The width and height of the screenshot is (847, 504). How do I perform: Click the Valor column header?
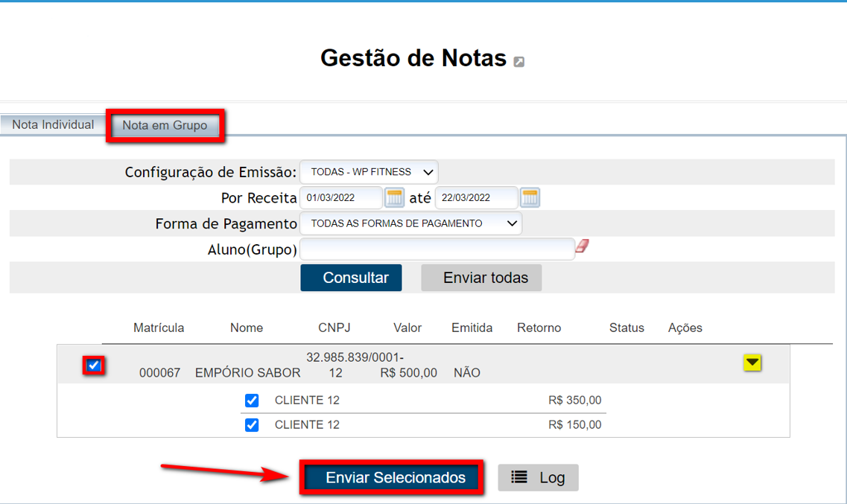[x=407, y=328]
